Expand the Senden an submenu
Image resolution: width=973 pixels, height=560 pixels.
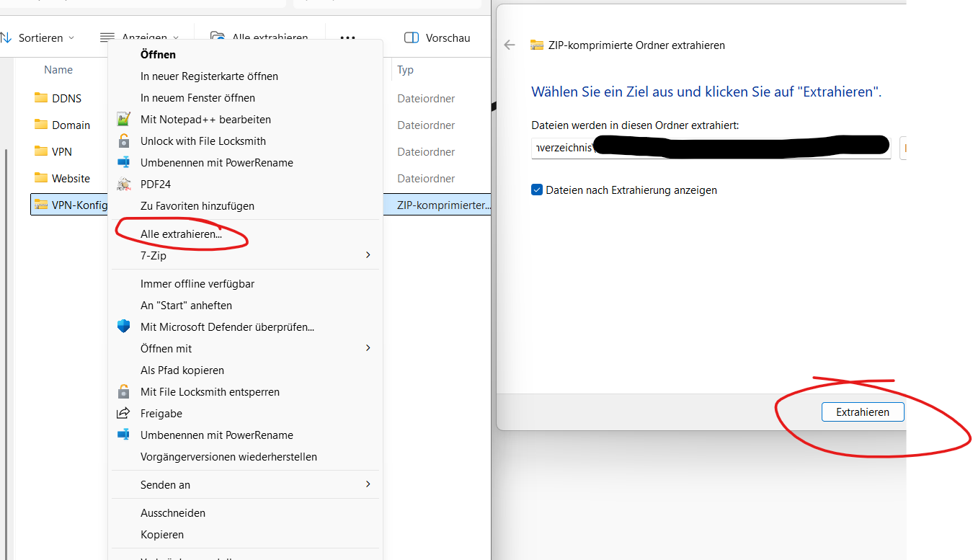coord(245,484)
